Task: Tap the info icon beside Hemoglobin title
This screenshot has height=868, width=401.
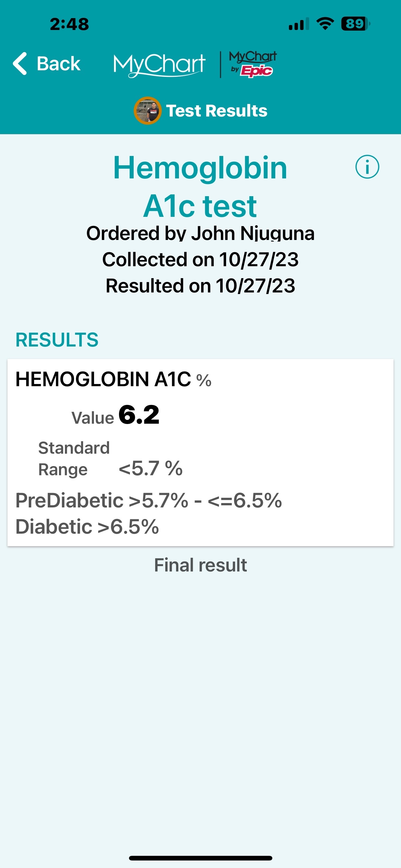Action: pos(367,167)
